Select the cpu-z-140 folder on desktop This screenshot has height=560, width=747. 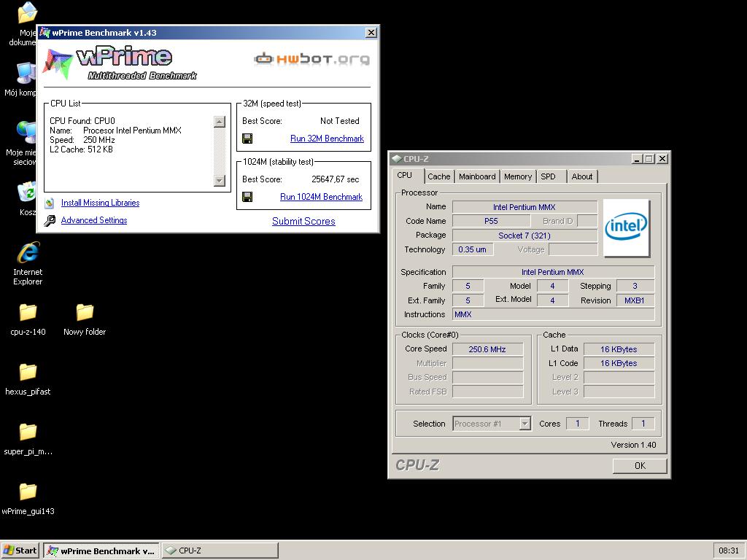28,312
